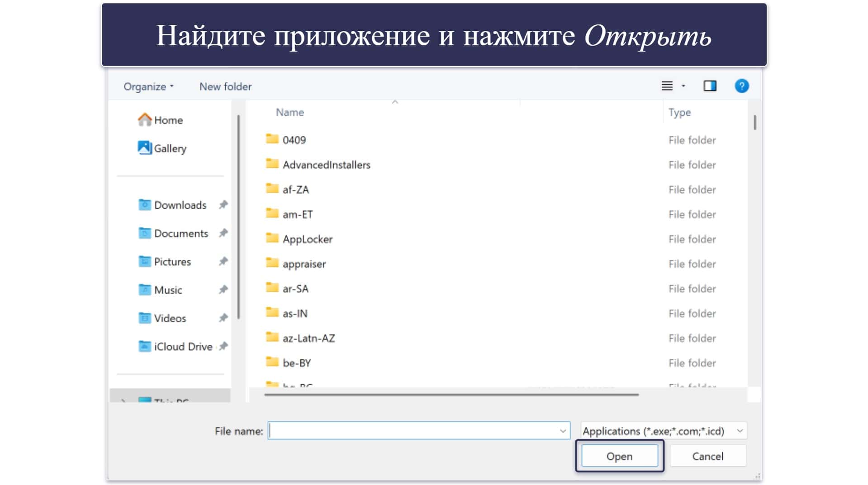The height and width of the screenshot is (485, 868).
Task: Open iCloud Drive in sidebar
Action: point(183,347)
